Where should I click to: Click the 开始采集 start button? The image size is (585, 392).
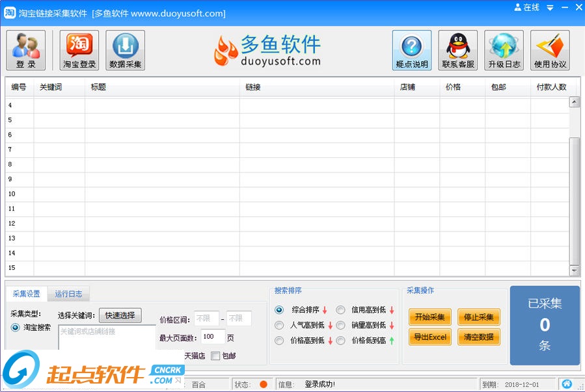click(x=429, y=317)
